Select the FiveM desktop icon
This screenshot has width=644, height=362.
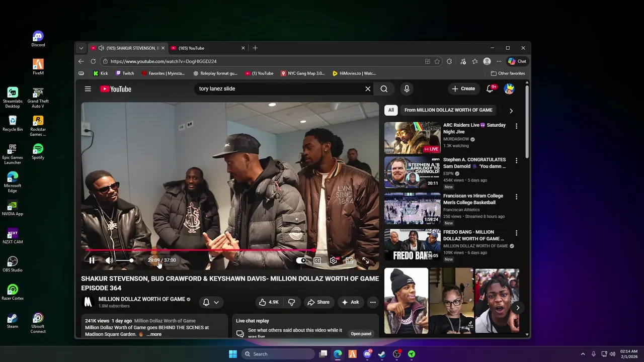[x=38, y=67]
